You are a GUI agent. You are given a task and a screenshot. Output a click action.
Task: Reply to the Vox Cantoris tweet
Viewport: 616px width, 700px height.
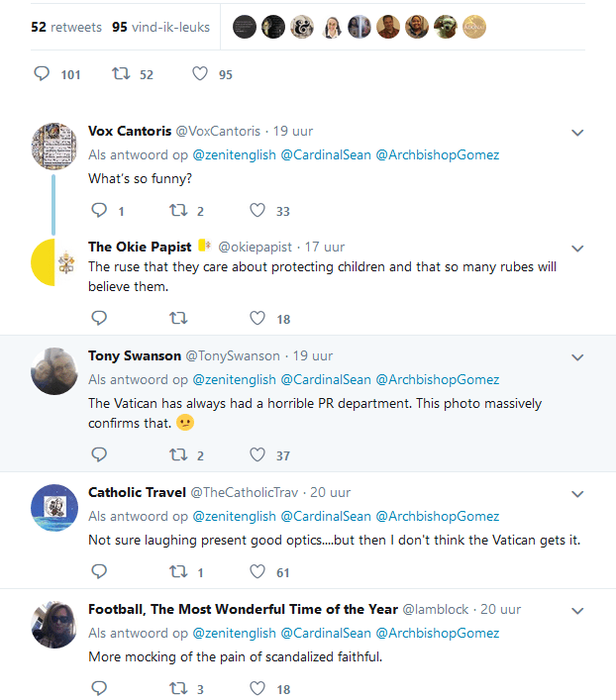pyautogui.click(x=98, y=211)
